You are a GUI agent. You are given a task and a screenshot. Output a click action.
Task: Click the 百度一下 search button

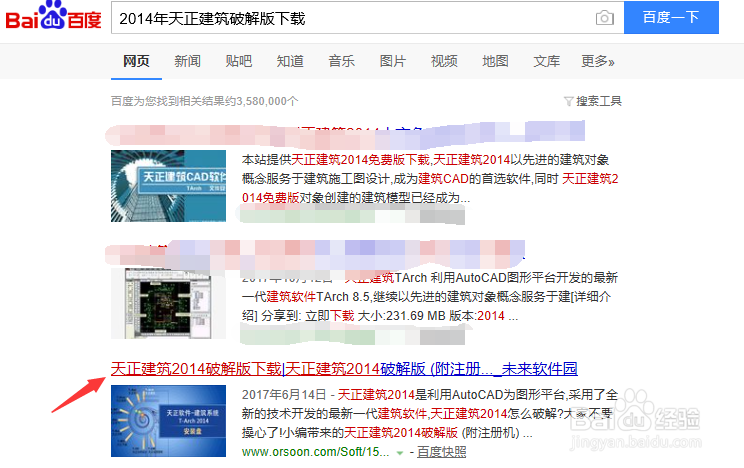tap(671, 18)
